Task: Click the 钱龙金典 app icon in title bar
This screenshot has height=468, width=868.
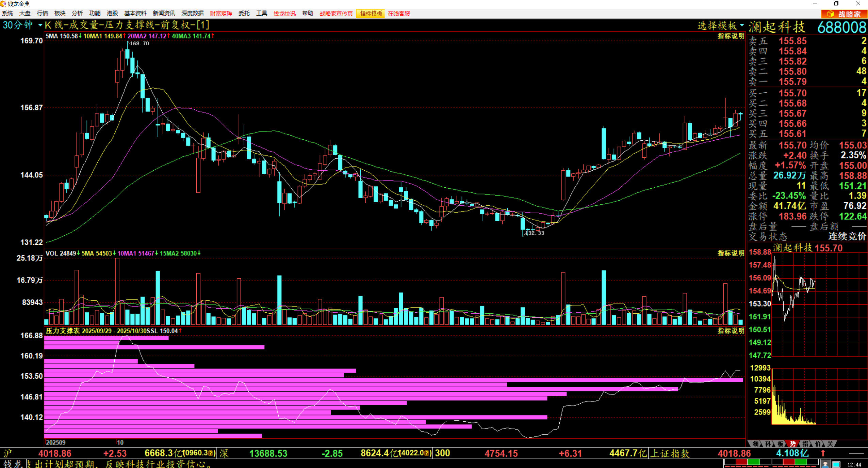Action: [3, 4]
